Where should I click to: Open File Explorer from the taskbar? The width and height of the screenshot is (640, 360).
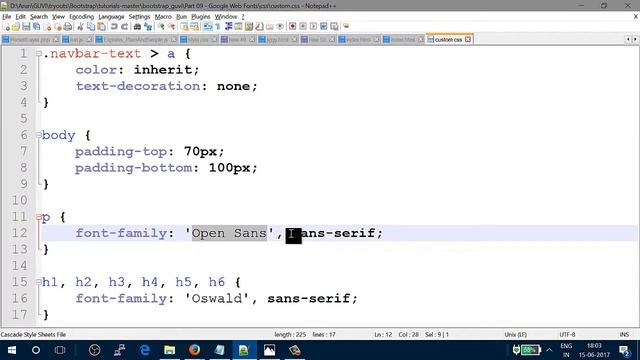(169, 350)
